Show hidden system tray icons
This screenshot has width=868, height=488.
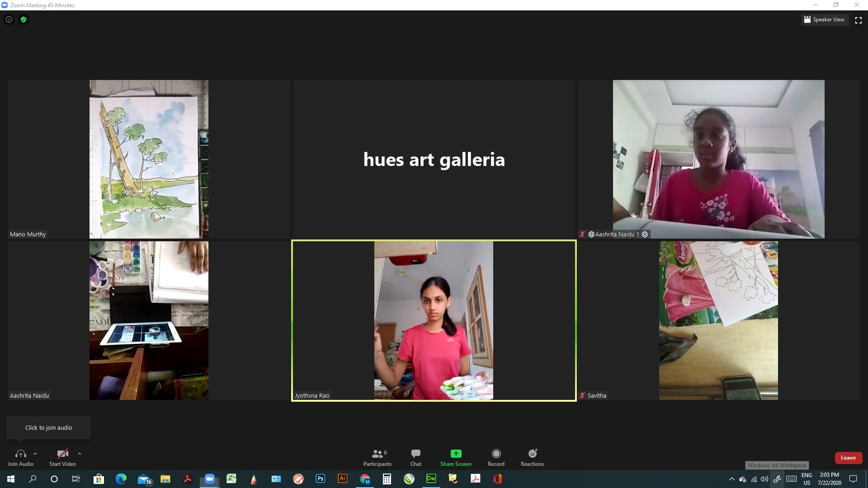731,479
